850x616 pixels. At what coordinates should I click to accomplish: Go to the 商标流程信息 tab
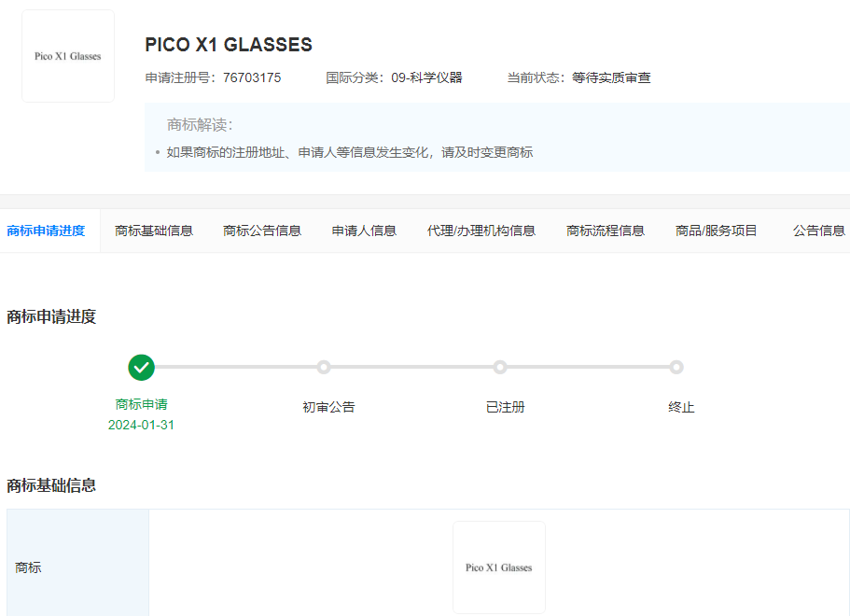pos(606,231)
